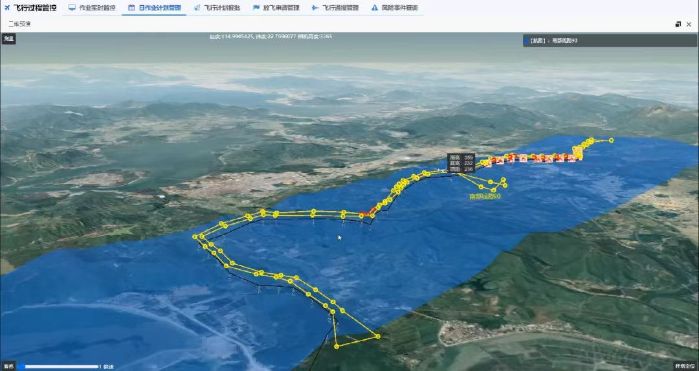
Task: Switch to the last tab with the triangle icon
Action: point(395,8)
